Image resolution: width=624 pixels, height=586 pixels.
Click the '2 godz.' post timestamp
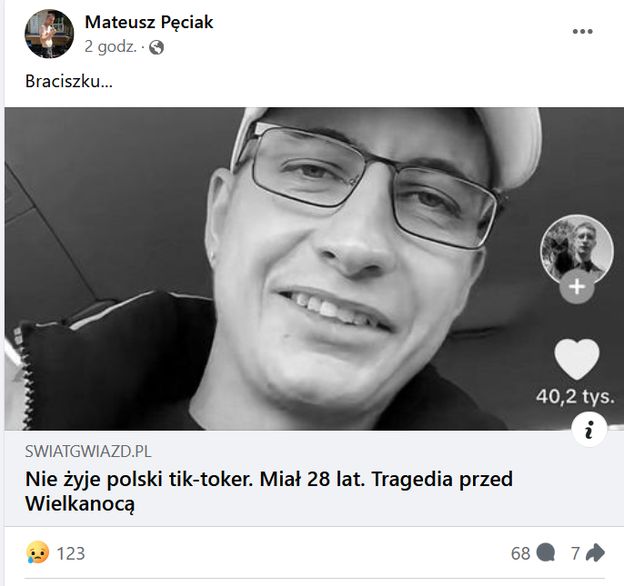click(x=110, y=47)
